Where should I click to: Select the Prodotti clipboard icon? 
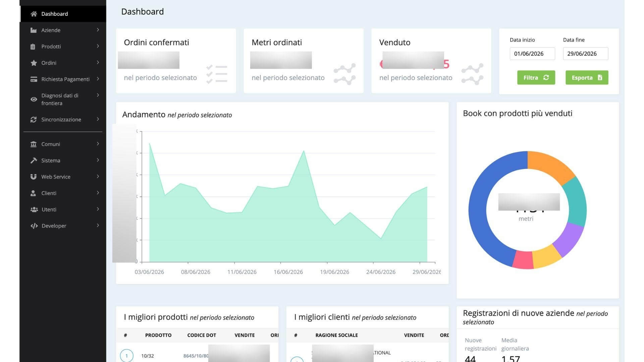[33, 47]
